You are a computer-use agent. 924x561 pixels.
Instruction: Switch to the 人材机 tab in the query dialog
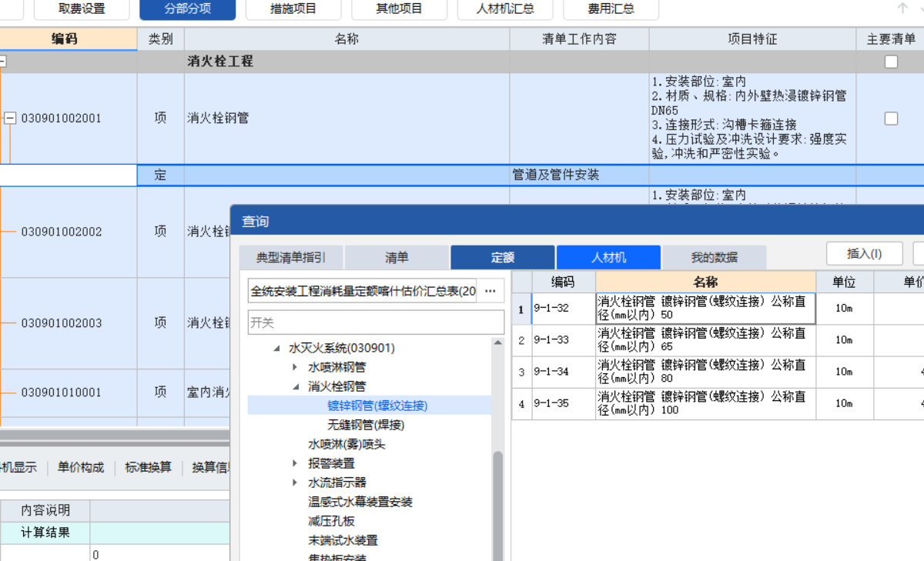point(608,257)
